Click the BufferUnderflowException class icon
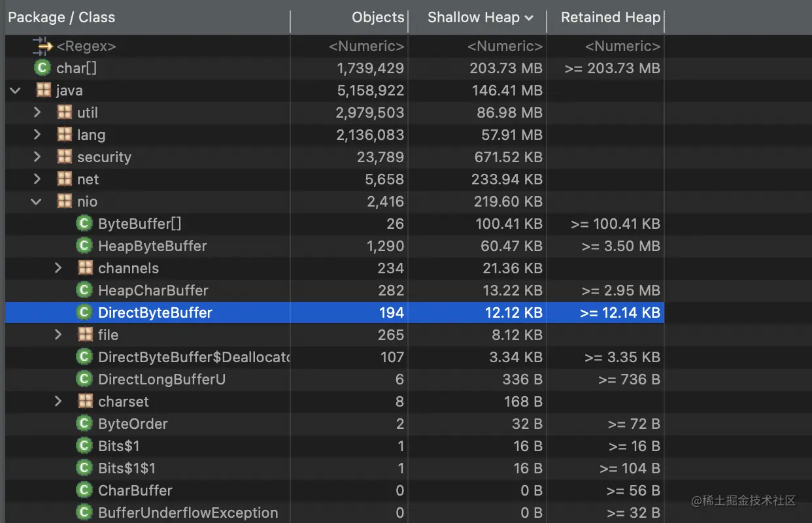Image resolution: width=812 pixels, height=523 pixels. [x=84, y=513]
